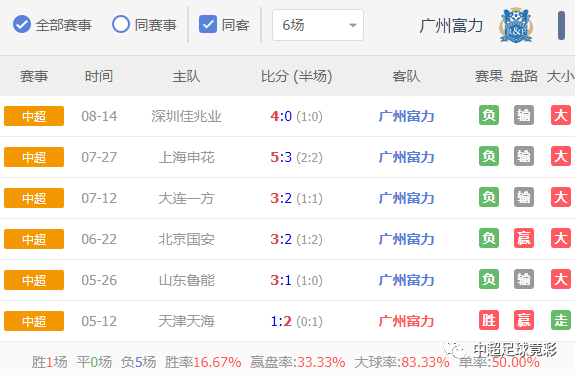Click the 5:3 (2:2) score

[296, 157]
